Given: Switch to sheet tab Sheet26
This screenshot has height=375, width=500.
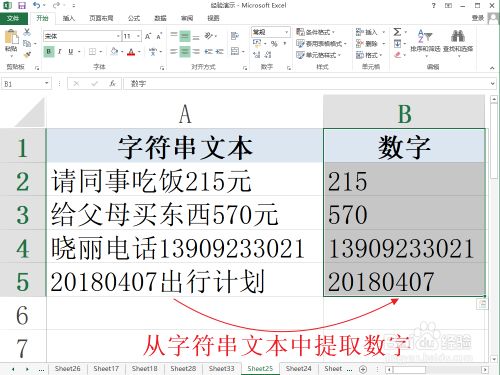Looking at the screenshot, I should click(x=67, y=369).
